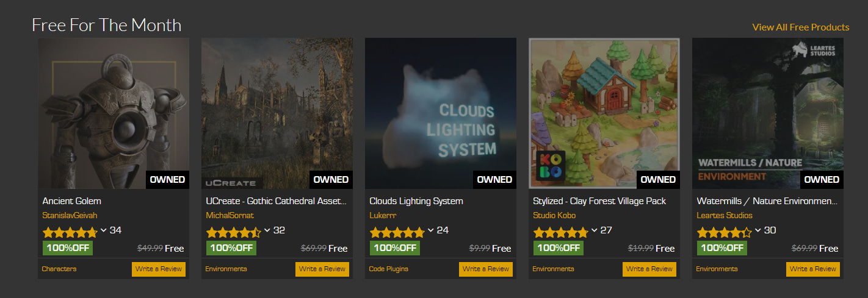Select the Code Plugins category link

[x=389, y=269]
